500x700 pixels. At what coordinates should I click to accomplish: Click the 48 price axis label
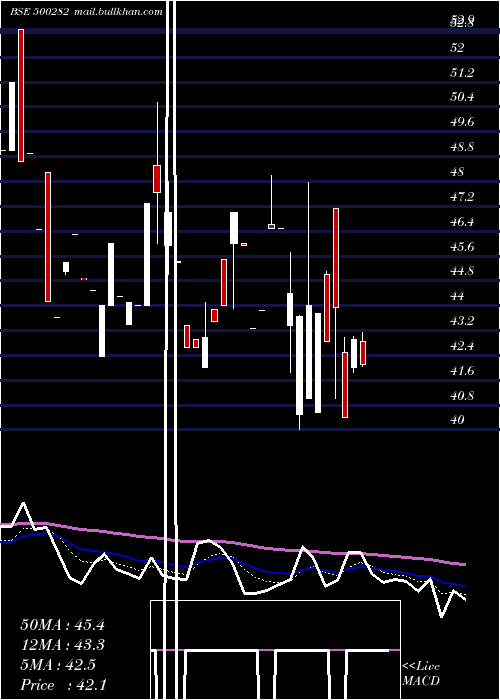pos(457,172)
